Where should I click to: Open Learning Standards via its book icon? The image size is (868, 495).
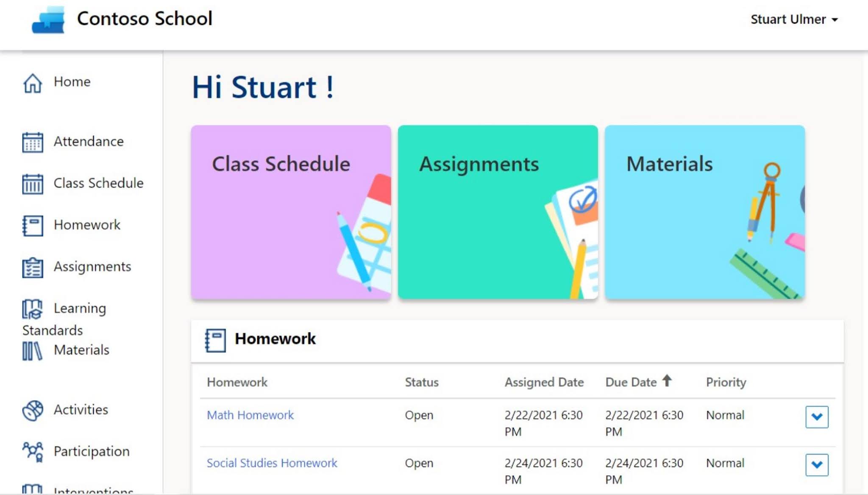tap(32, 309)
